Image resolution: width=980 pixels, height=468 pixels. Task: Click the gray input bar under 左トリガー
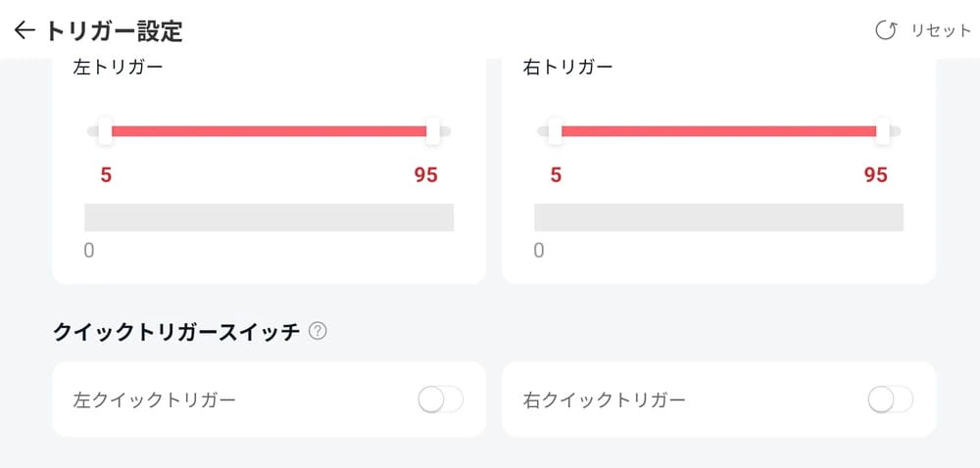(269, 217)
